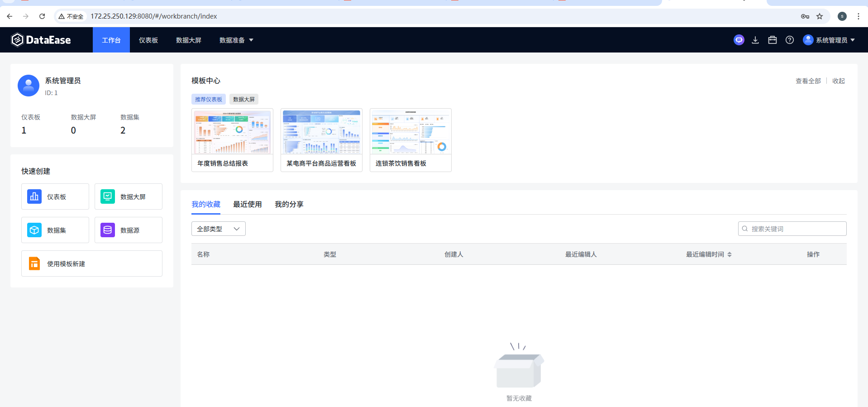868x407 pixels.
Task: Create a new 数据源 from quick create
Action: point(129,230)
